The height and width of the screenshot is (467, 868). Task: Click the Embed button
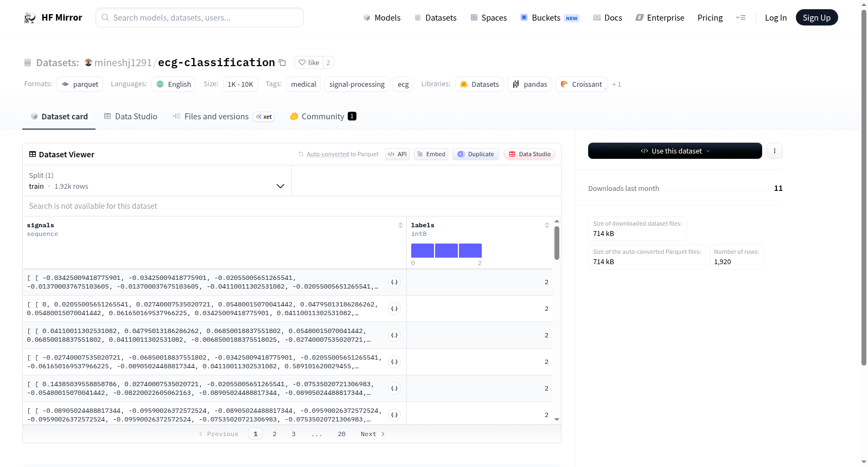[431, 154]
